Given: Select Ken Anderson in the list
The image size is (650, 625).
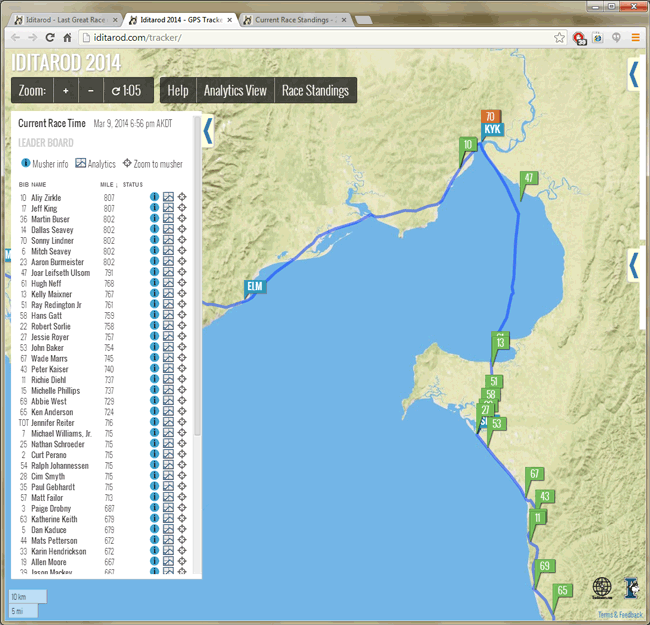Looking at the screenshot, I should 52,412.
